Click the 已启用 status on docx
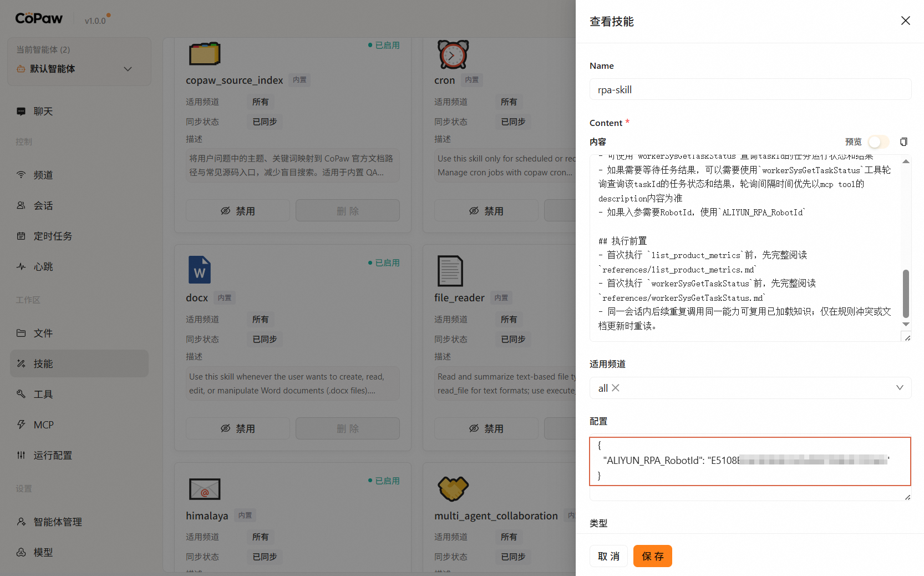The height and width of the screenshot is (576, 924). pos(384,262)
